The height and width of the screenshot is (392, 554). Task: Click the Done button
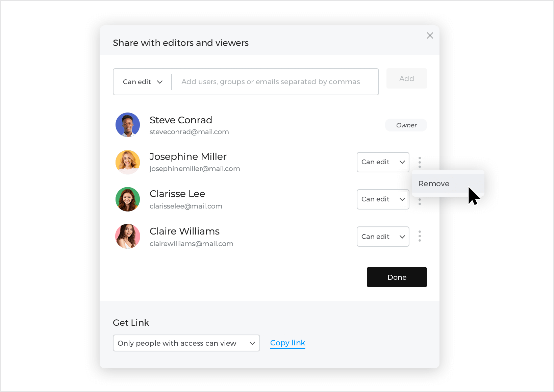[x=397, y=277]
